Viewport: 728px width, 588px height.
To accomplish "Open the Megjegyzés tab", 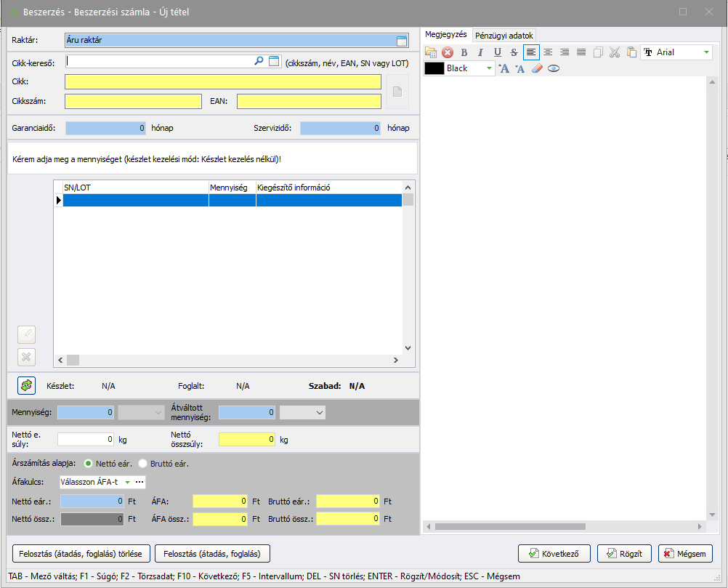I will pos(445,35).
